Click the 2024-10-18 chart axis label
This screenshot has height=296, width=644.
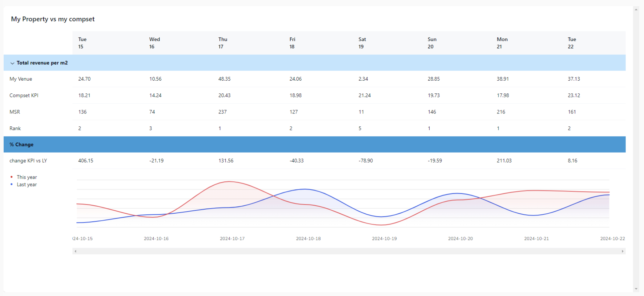[x=308, y=239]
